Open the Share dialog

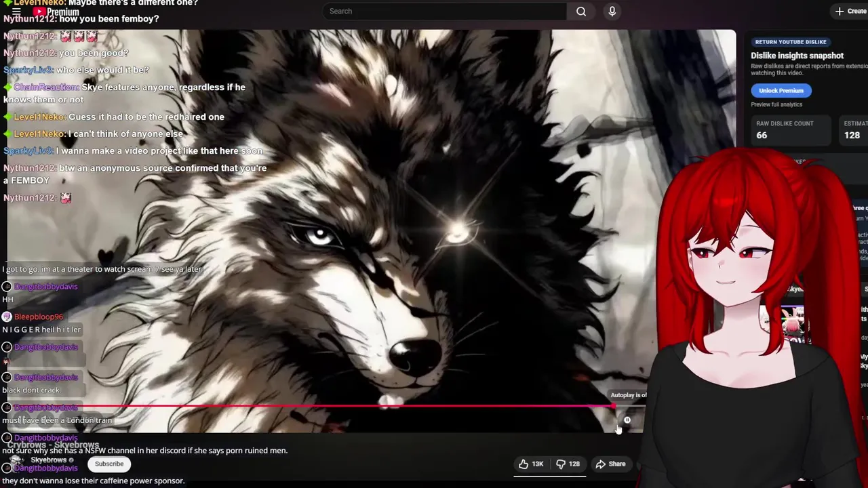pos(610,464)
